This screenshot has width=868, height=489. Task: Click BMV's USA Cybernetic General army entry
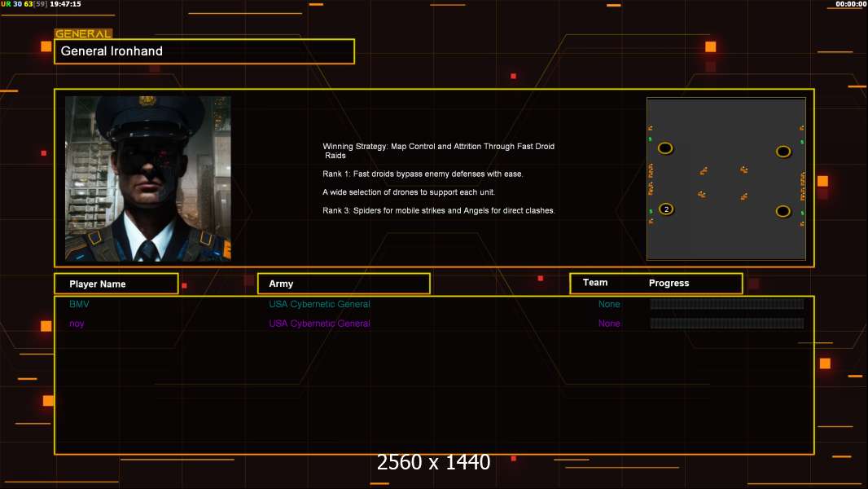(319, 304)
